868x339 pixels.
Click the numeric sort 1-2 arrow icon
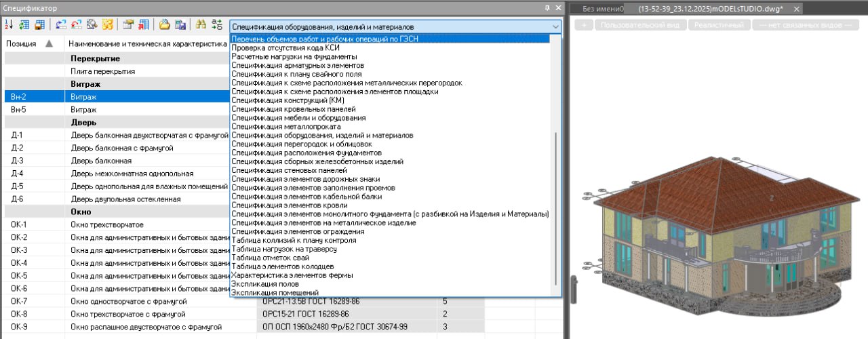click(9, 25)
